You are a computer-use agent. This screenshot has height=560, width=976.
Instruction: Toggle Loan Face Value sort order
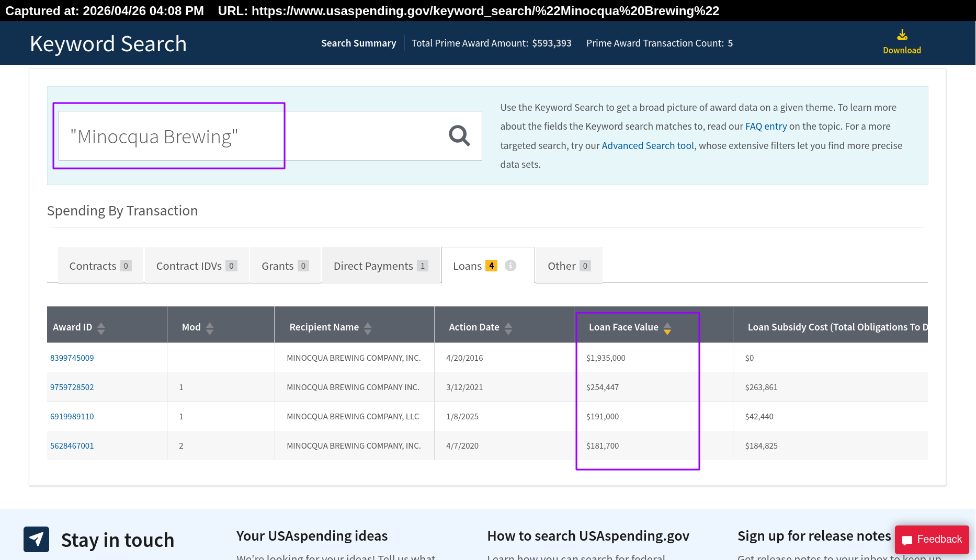[667, 328]
